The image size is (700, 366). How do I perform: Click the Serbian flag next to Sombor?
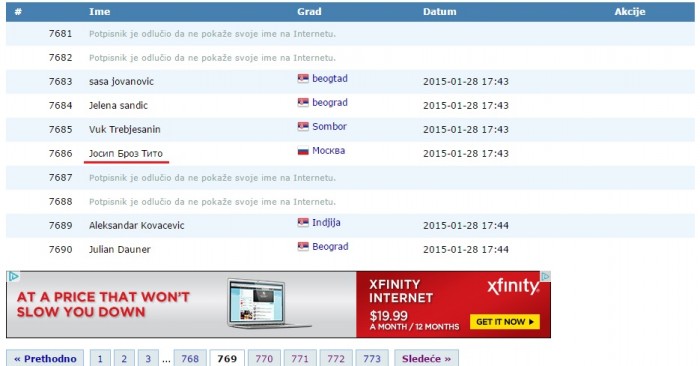pos(303,127)
